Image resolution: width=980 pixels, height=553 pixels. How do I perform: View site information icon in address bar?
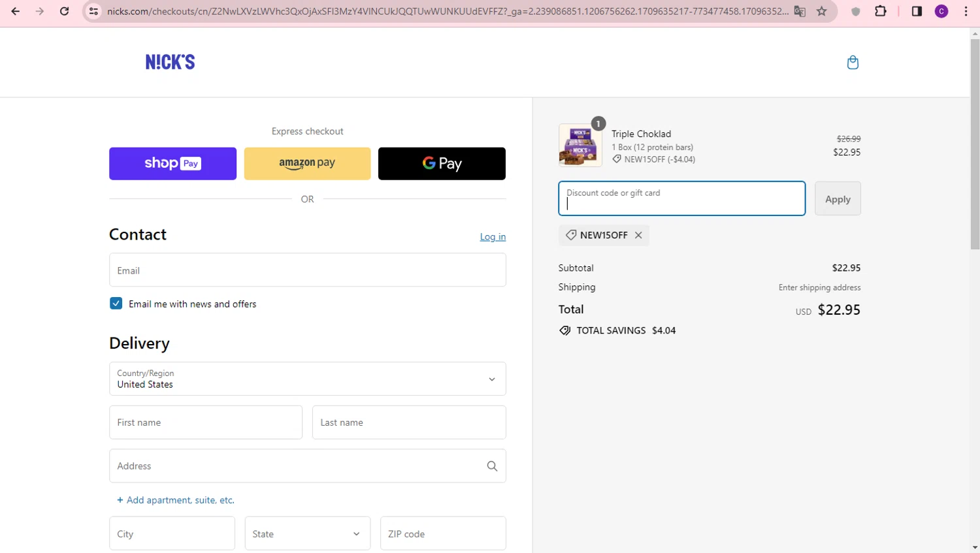coord(94,11)
